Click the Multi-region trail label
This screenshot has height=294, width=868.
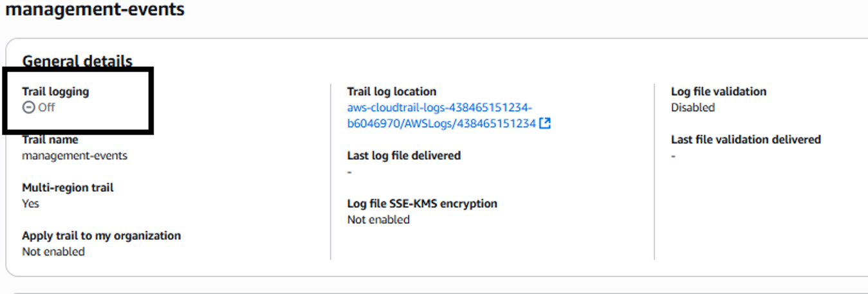tap(68, 188)
